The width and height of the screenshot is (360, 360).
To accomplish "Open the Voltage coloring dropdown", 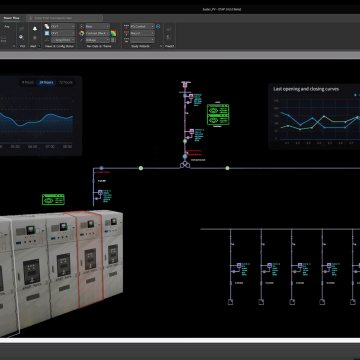I will (97, 40).
